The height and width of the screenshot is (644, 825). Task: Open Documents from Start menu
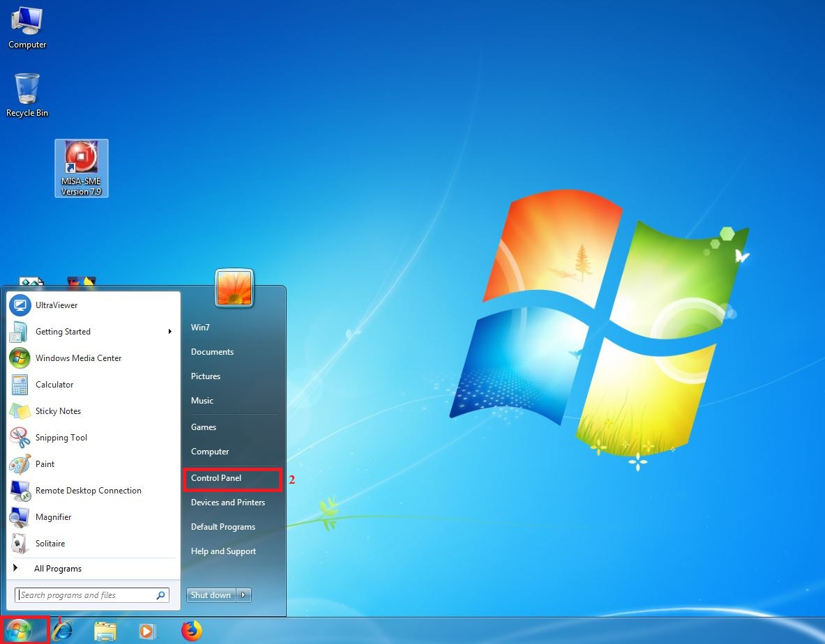212,352
